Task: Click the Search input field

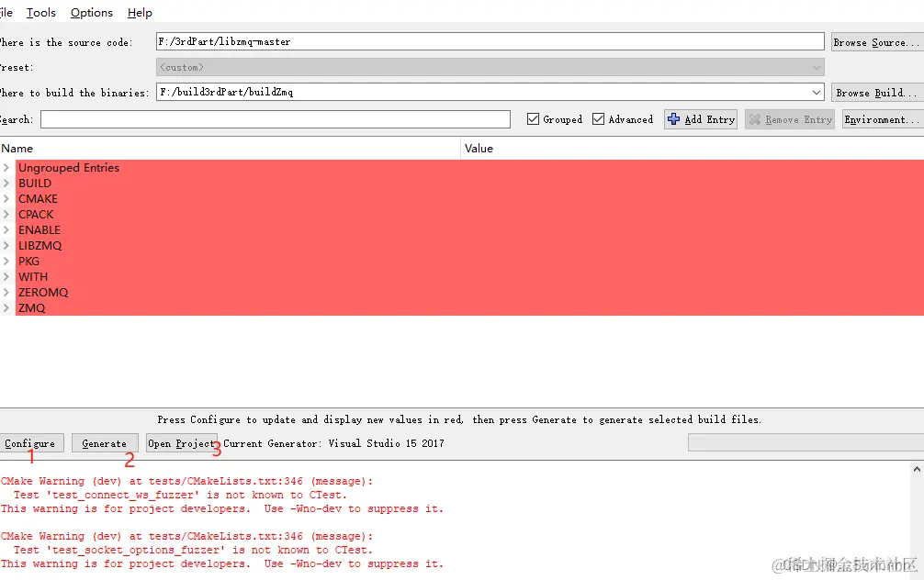Action: [276, 119]
